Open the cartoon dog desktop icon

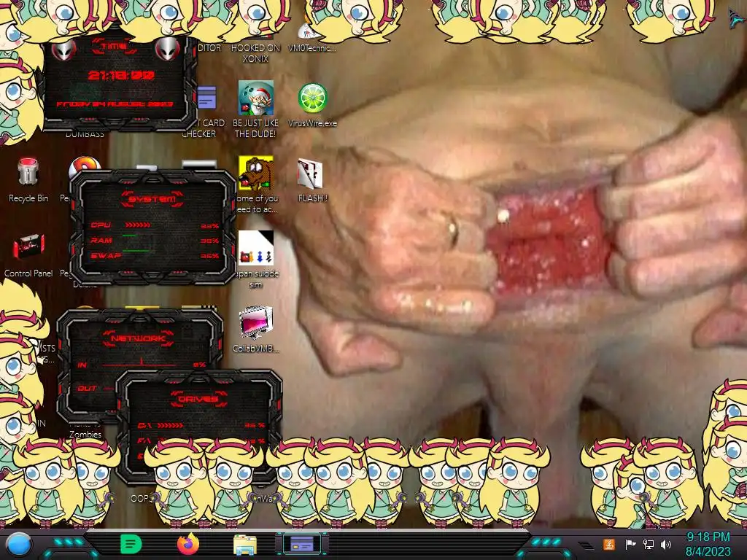[x=256, y=173]
